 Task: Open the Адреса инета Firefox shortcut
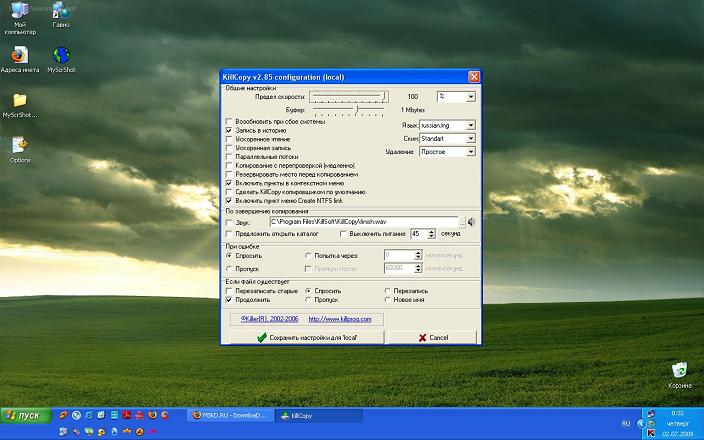[20, 60]
